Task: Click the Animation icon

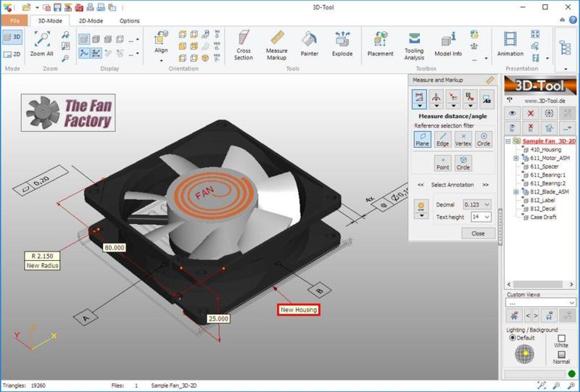Action: click(510, 44)
